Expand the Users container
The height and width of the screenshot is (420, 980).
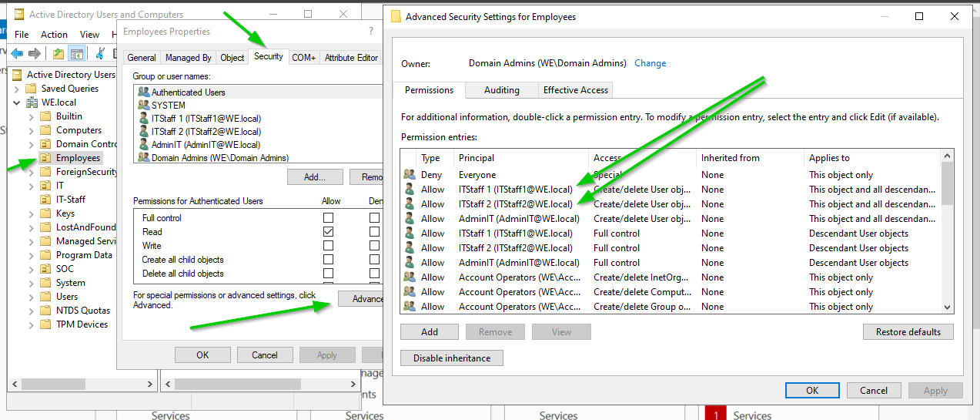coord(32,297)
